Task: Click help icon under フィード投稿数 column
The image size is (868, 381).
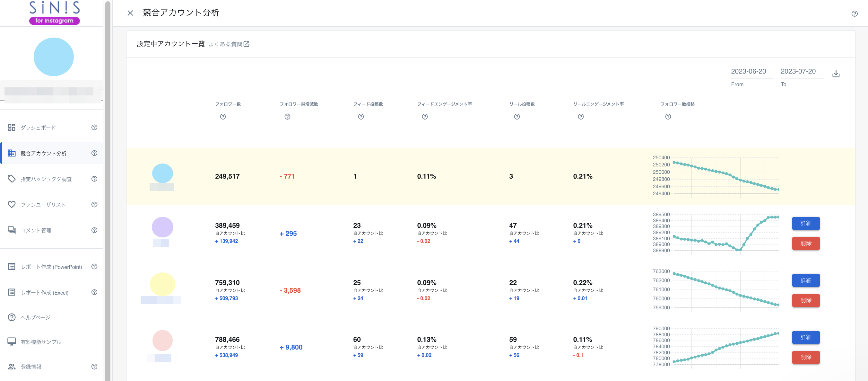Action: [360, 117]
